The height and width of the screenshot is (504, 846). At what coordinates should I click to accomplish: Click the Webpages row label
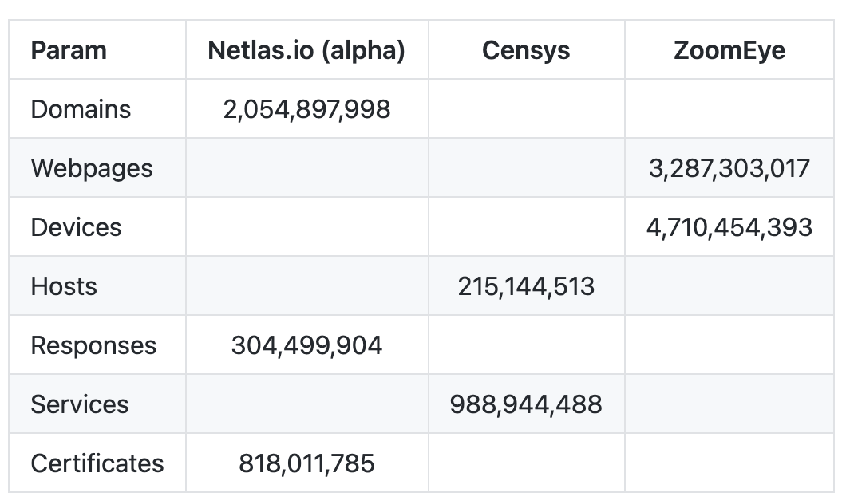click(x=92, y=168)
